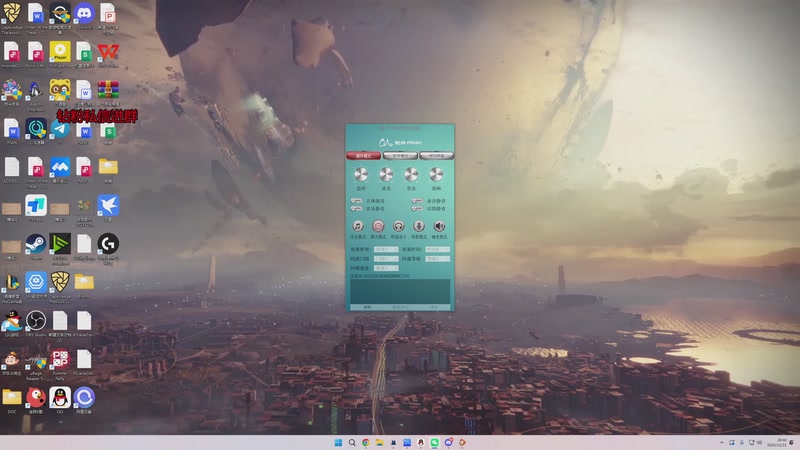
Task: Select the headphone mode icon
Action: point(398,226)
